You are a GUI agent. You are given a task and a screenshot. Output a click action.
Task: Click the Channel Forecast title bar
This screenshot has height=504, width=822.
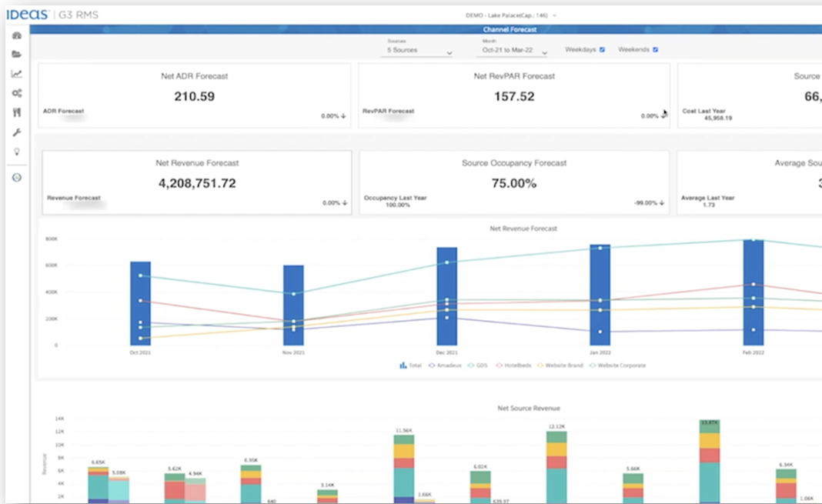(510, 29)
